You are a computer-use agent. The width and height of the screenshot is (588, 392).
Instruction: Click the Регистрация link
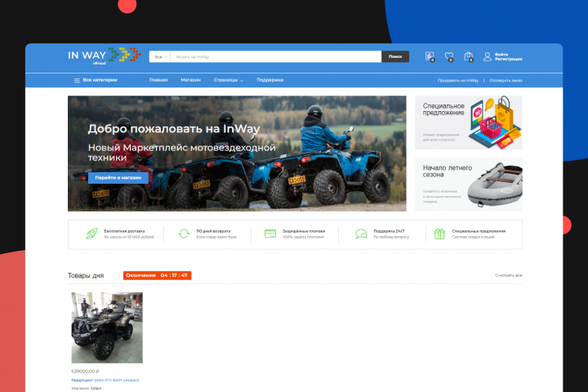coord(509,59)
